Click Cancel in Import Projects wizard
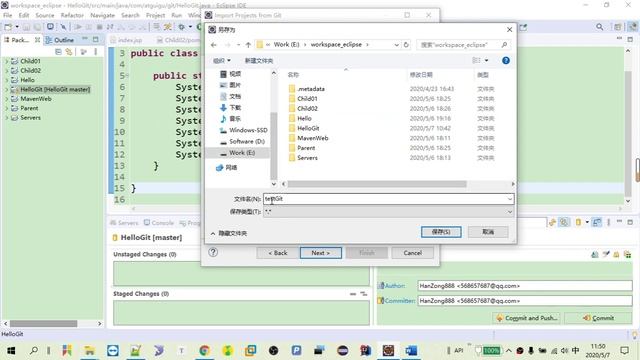The width and height of the screenshot is (640, 360). [x=413, y=253]
